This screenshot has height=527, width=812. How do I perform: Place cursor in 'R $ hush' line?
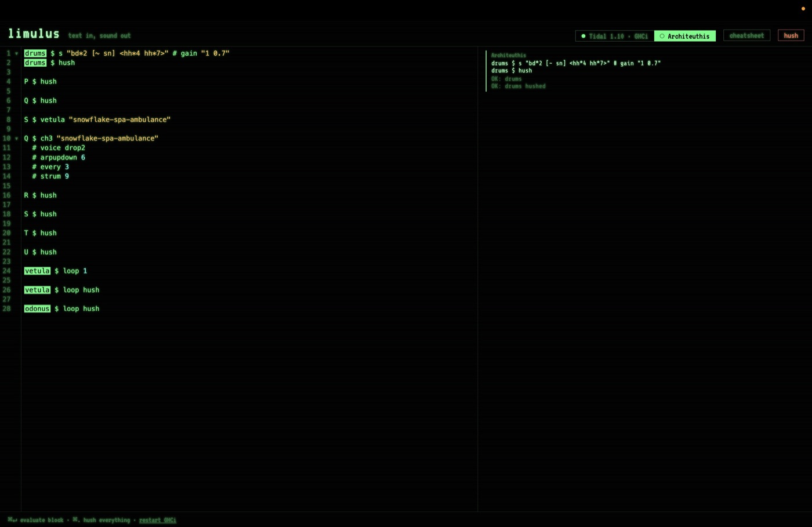[x=40, y=195]
